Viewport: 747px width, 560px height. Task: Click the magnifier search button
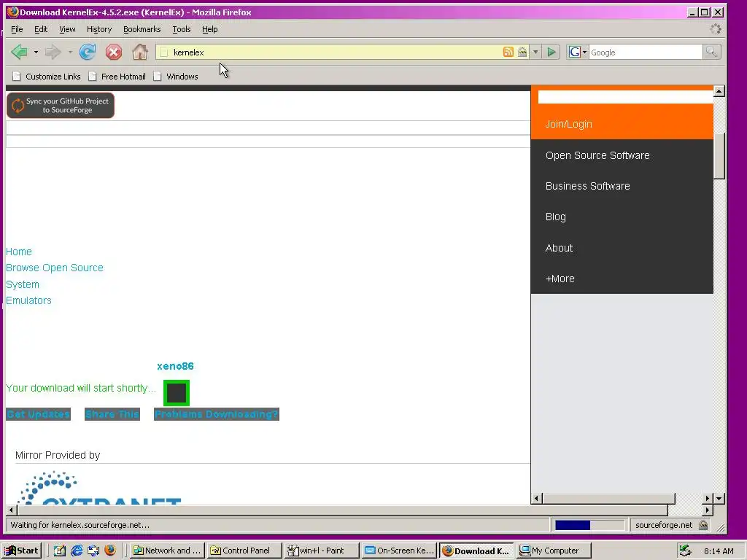[711, 52]
